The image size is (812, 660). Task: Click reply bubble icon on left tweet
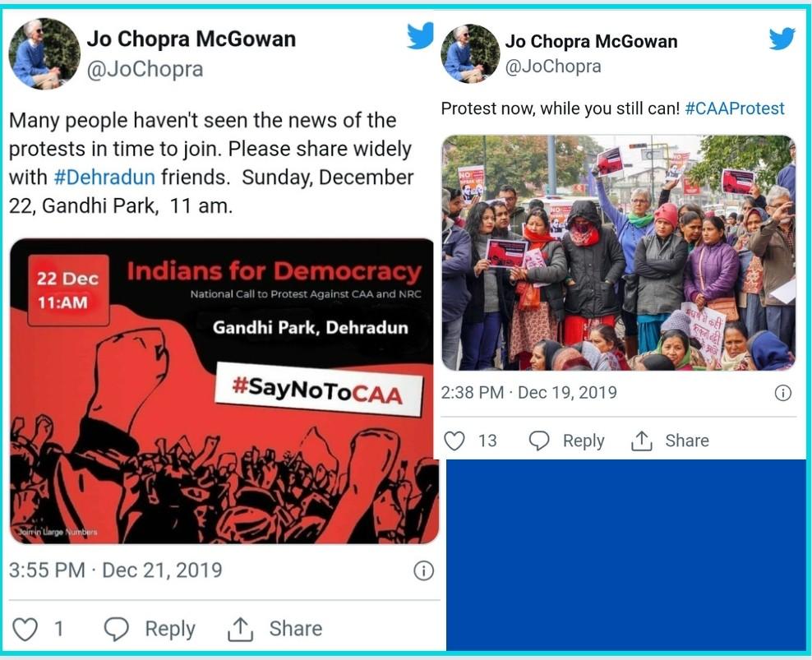(117, 629)
